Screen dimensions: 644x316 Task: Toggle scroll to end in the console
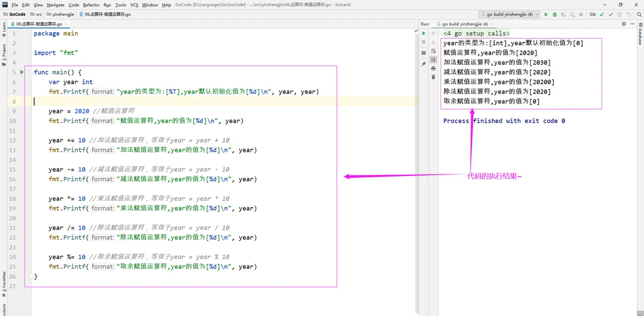coord(434,60)
